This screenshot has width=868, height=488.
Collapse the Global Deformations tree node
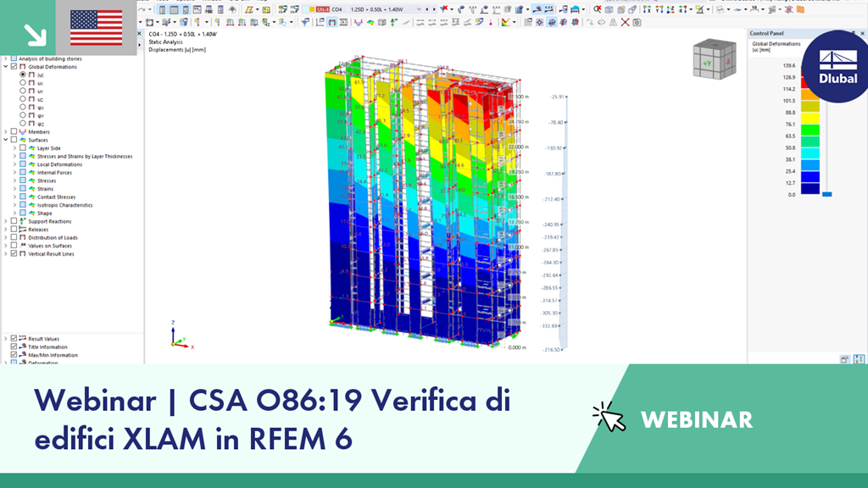[x=6, y=66]
